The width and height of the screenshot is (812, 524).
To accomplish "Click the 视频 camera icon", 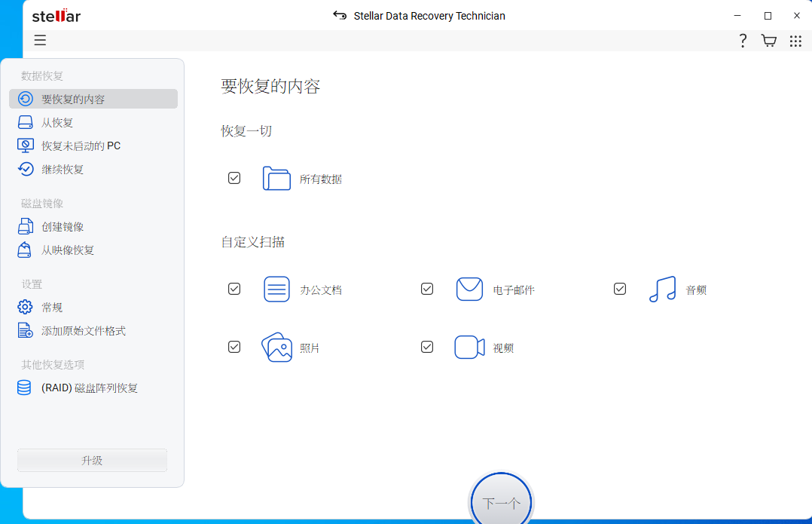I will 469,348.
